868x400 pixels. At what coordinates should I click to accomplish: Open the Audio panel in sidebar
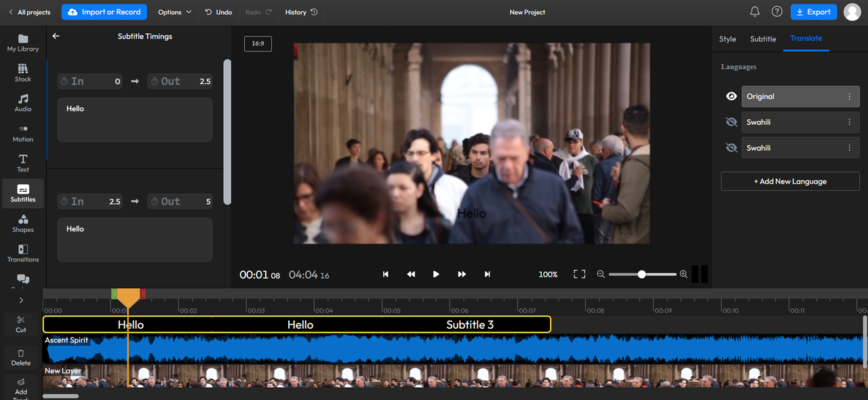pyautogui.click(x=23, y=102)
